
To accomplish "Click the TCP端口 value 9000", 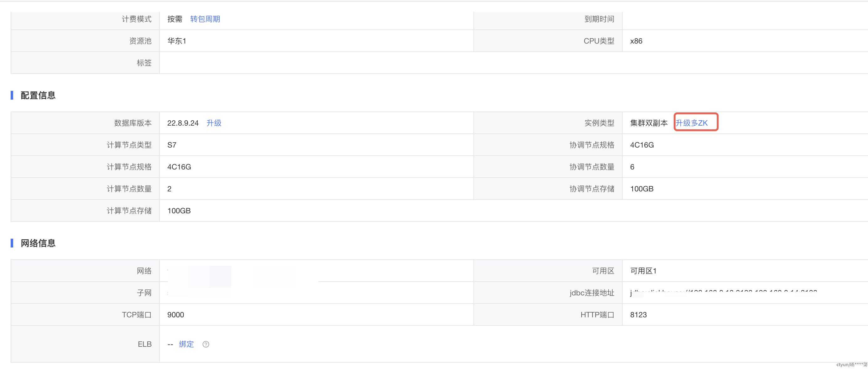I will tap(175, 315).
